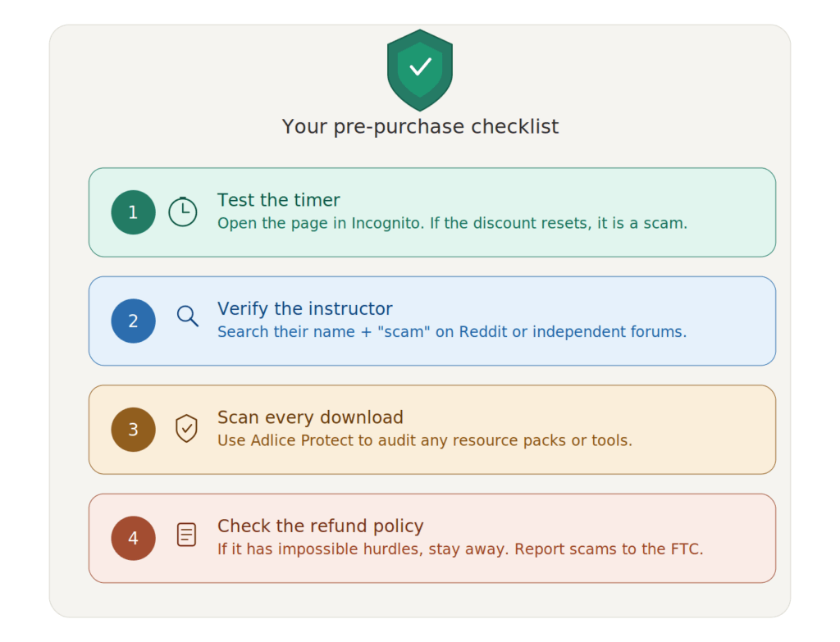Click the stopwatch timer icon
The image size is (840, 642).
tap(183, 212)
